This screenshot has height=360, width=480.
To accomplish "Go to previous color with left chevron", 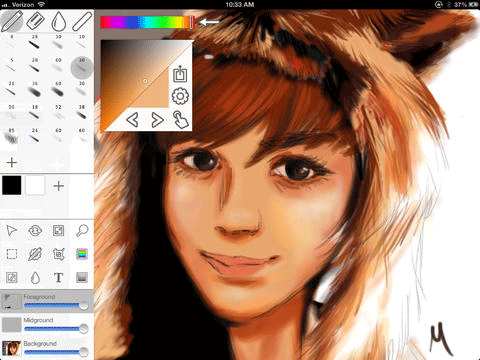I will pos(132,120).
